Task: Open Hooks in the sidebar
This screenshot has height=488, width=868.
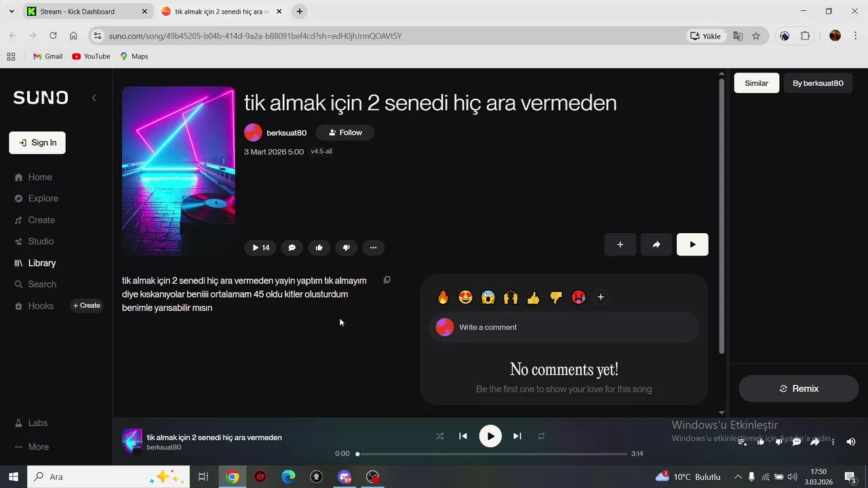Action: coord(34,306)
